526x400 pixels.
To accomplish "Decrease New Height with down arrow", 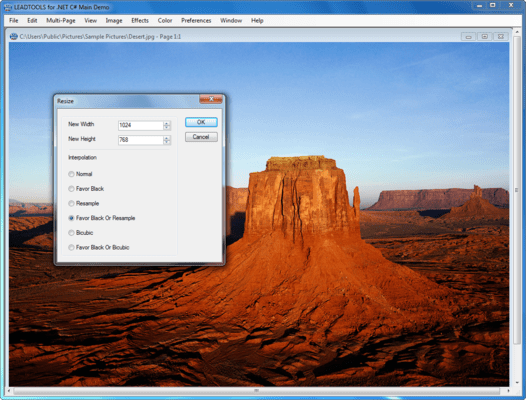I will coord(167,142).
